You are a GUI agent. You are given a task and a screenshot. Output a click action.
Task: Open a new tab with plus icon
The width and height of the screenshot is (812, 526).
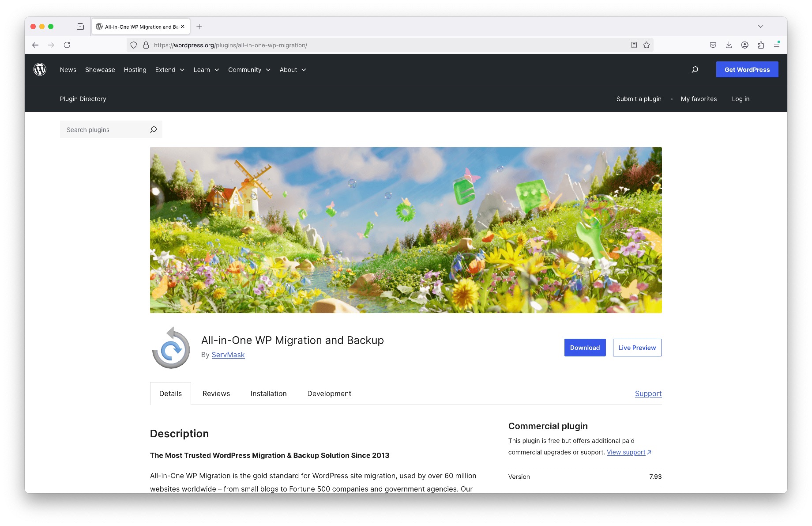(199, 26)
